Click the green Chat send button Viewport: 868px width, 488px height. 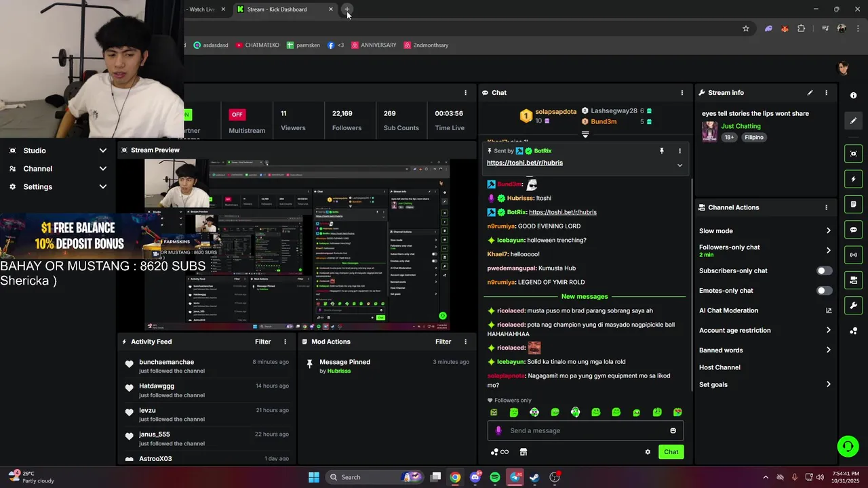point(671,452)
